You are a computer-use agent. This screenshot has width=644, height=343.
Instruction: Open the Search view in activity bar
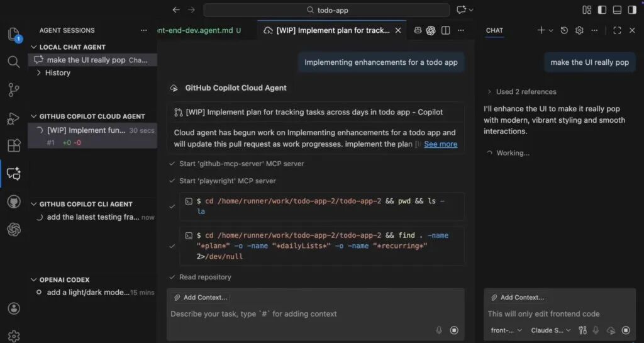(x=14, y=62)
